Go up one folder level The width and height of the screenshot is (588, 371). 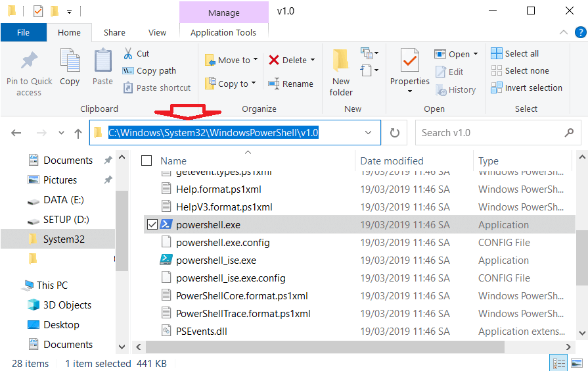(78, 133)
